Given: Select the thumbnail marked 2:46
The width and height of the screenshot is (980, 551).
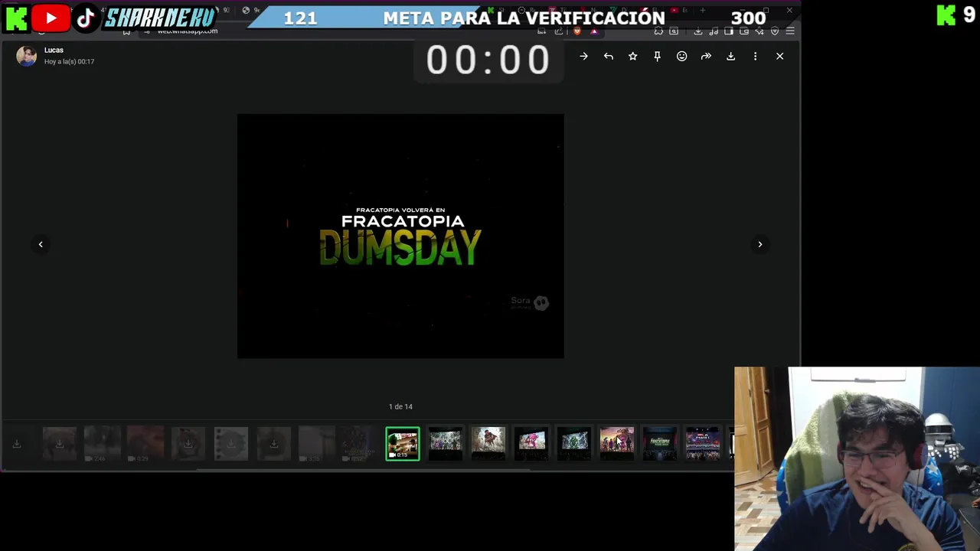Looking at the screenshot, I should [x=103, y=444].
